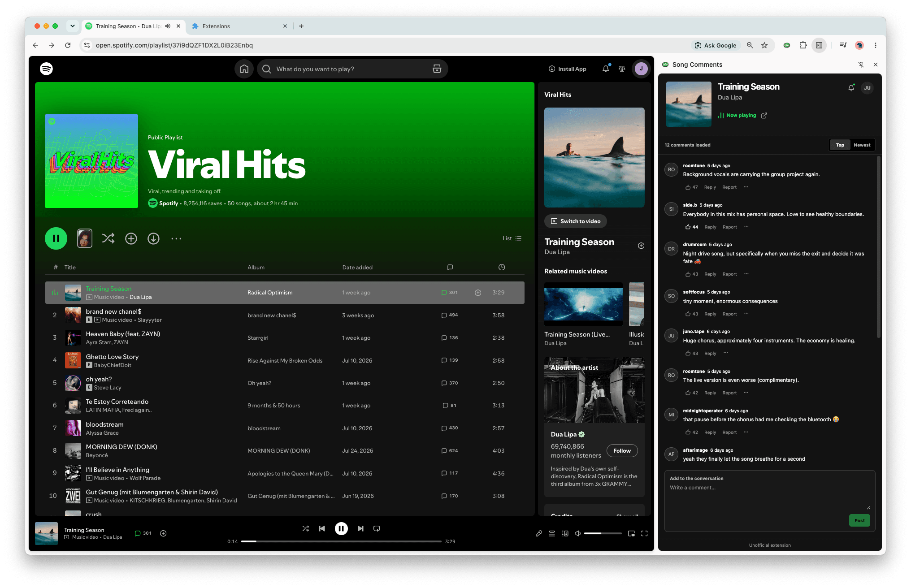Toggle repeat in the player bar
Screen dimensions: 911x588
[377, 528]
